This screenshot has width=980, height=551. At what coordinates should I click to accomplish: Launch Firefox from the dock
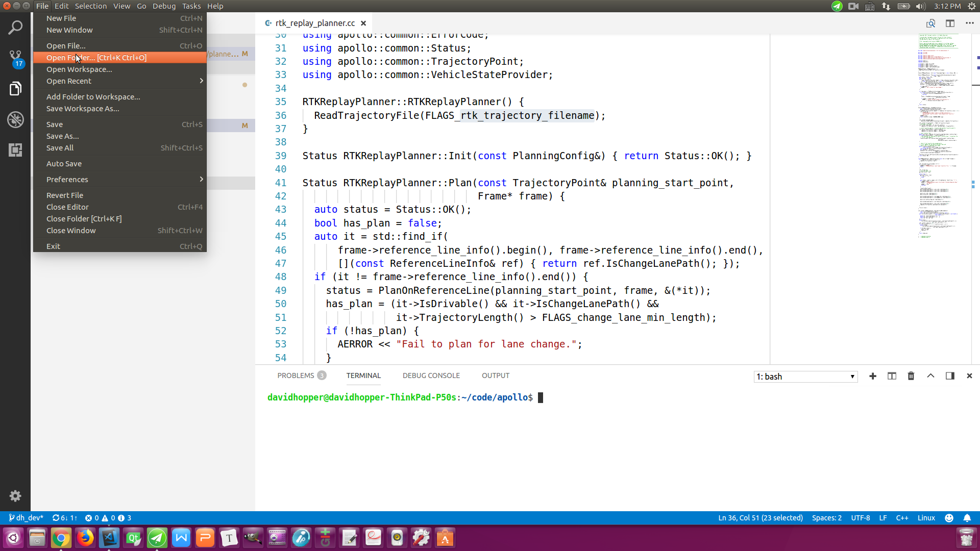click(x=85, y=538)
